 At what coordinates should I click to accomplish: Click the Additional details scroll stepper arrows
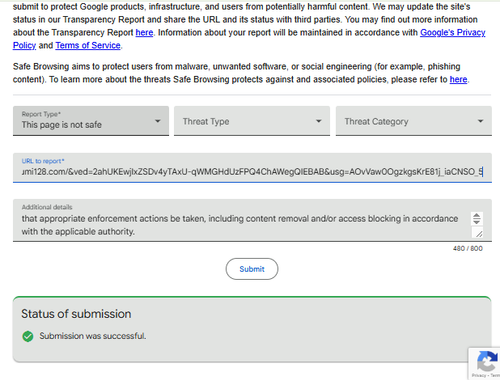coord(477,219)
